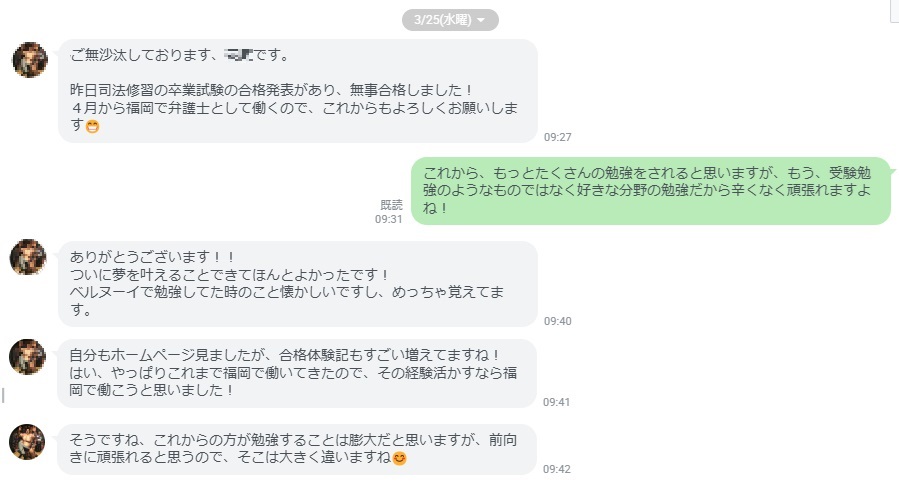Open the 3/25(水曜) date dropdown

point(449,20)
